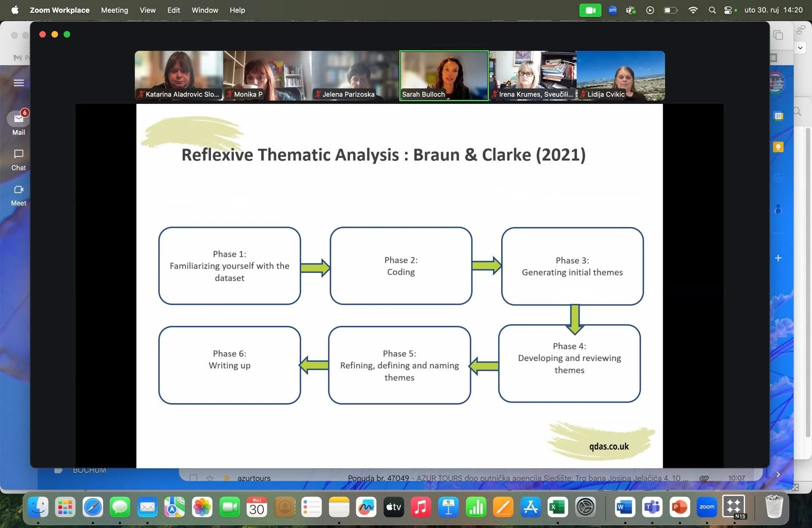The width and height of the screenshot is (812, 528).
Task: Click the battery status indicator
Action: pos(670,10)
